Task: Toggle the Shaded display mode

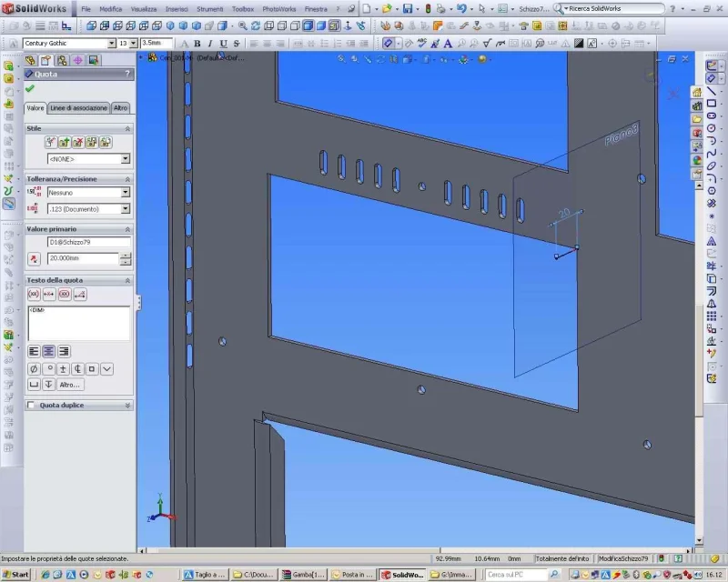Action: click(321, 26)
